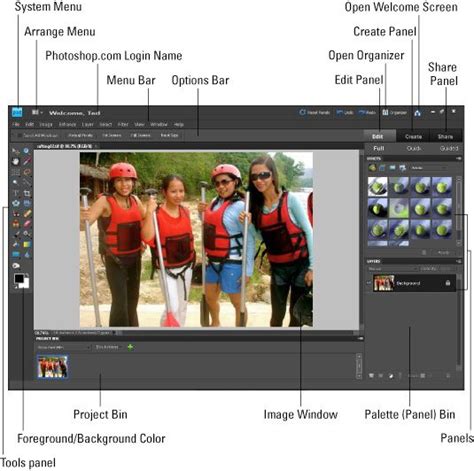This screenshot has height=471, width=474.
Task: Open the Bin Actions dropdown
Action: pos(108,347)
